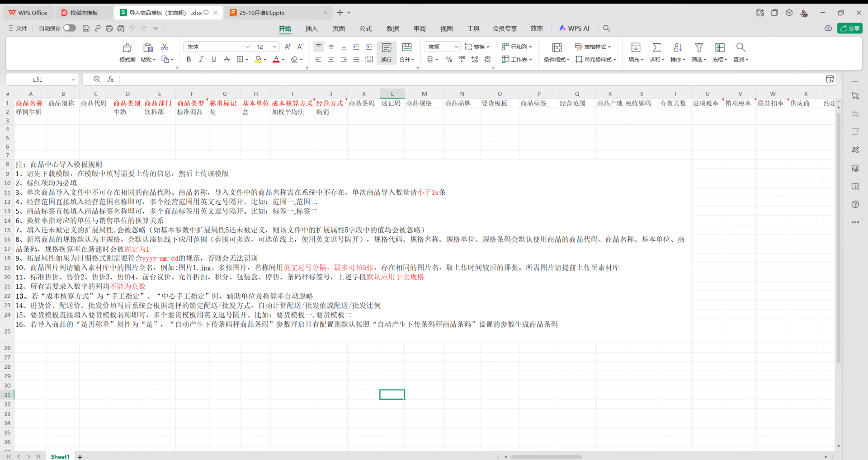
Task: Click the green 分享 share button
Action: (x=850, y=28)
